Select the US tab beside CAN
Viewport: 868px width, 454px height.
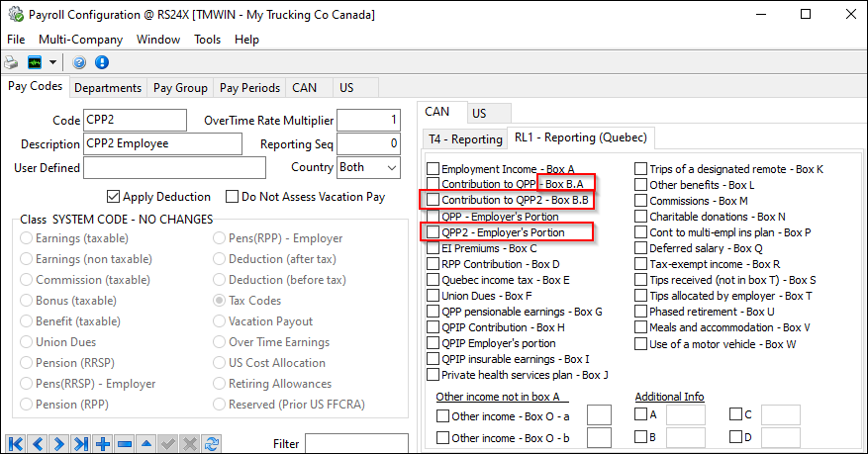(x=478, y=113)
